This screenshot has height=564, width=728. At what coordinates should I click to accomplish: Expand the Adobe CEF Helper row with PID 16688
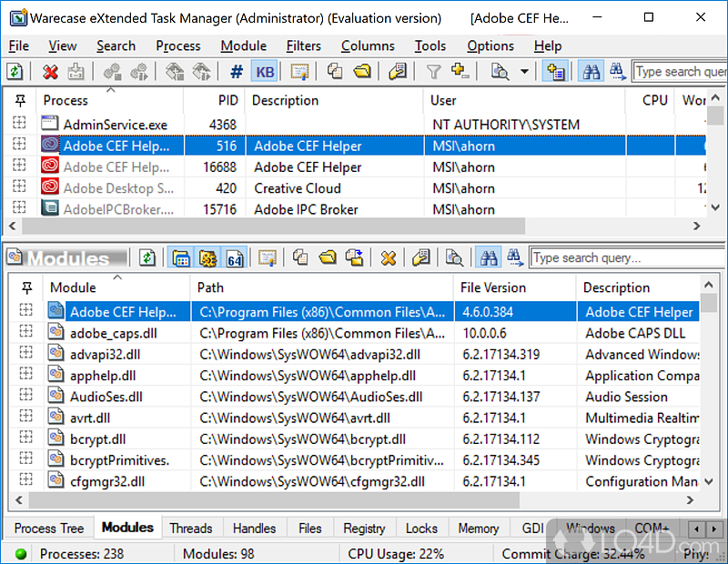click(19, 166)
